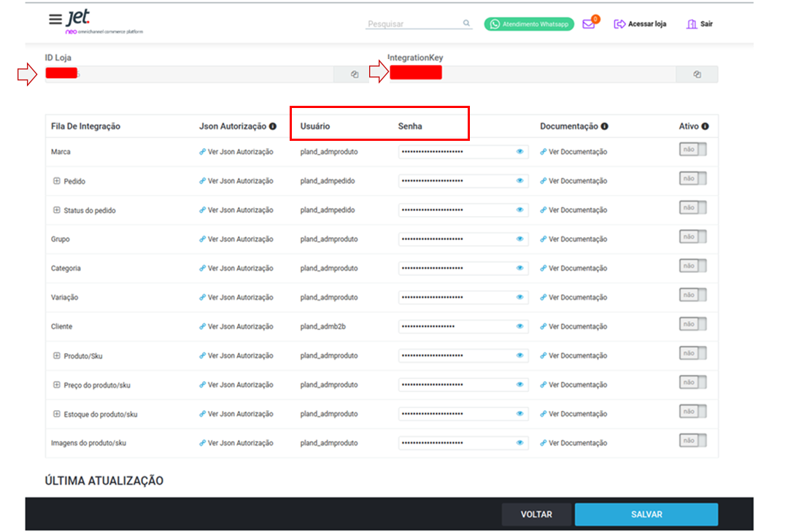This screenshot has height=532, width=788.
Task: Expand the Produto/Sku row
Action: [57, 355]
